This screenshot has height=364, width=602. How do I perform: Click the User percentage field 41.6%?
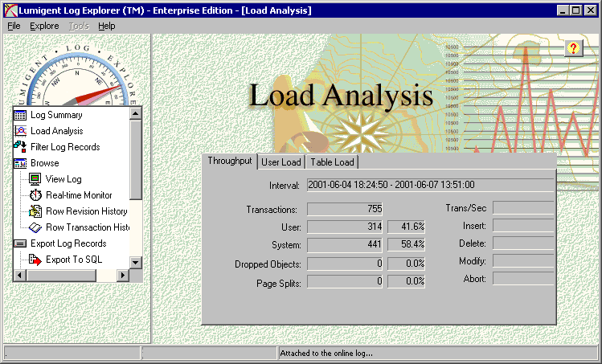pos(406,227)
